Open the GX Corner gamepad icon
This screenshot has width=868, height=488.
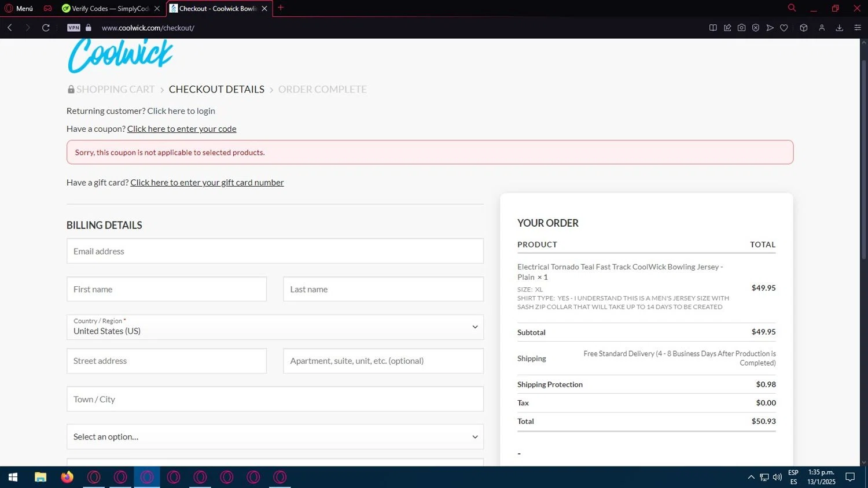pyautogui.click(x=48, y=8)
